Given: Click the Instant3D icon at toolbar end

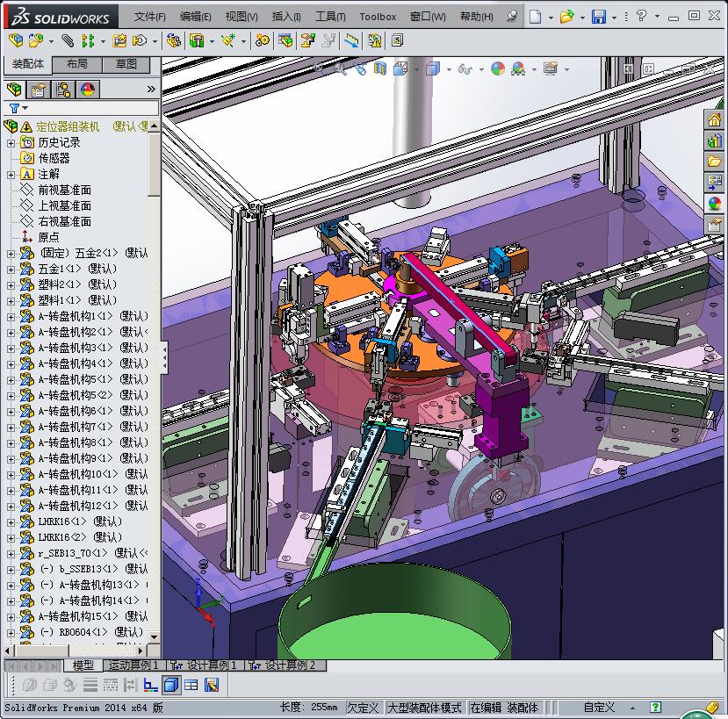Looking at the screenshot, I should 397,41.
